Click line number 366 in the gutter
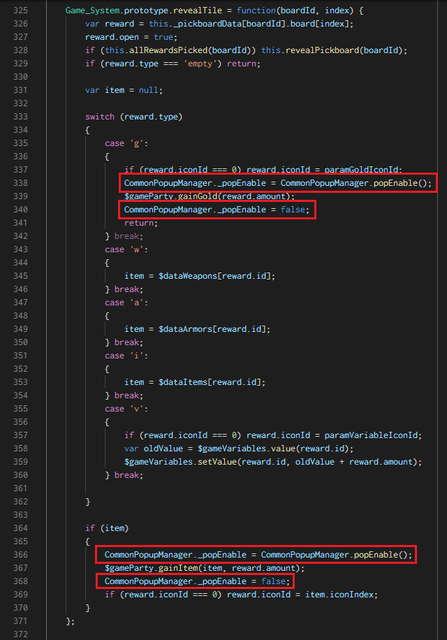 coord(20,555)
